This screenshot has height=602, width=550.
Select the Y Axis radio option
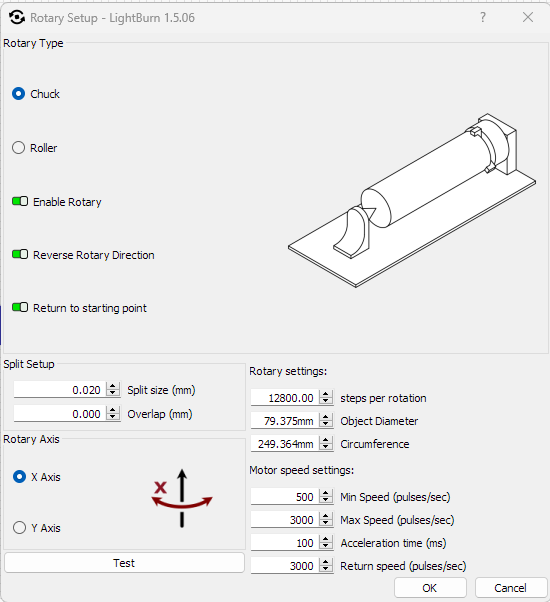(x=19, y=528)
